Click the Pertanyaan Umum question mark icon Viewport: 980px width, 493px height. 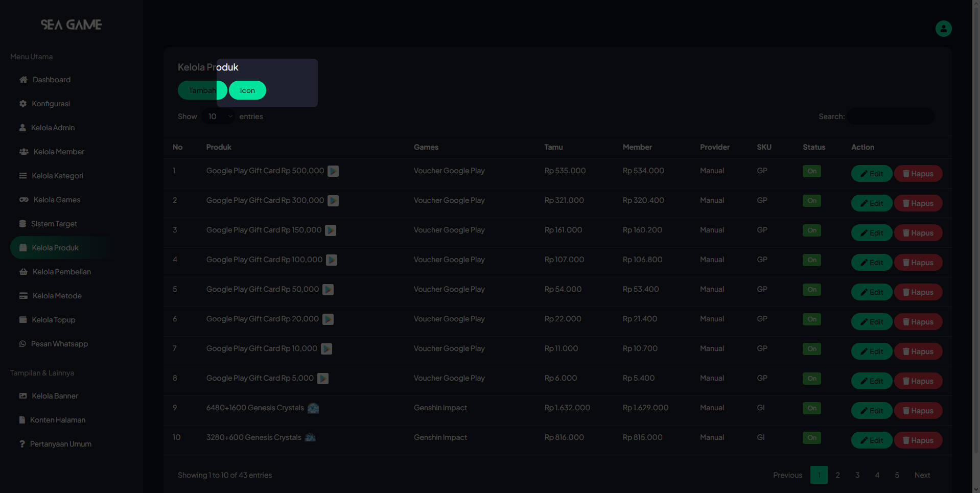pyautogui.click(x=22, y=444)
